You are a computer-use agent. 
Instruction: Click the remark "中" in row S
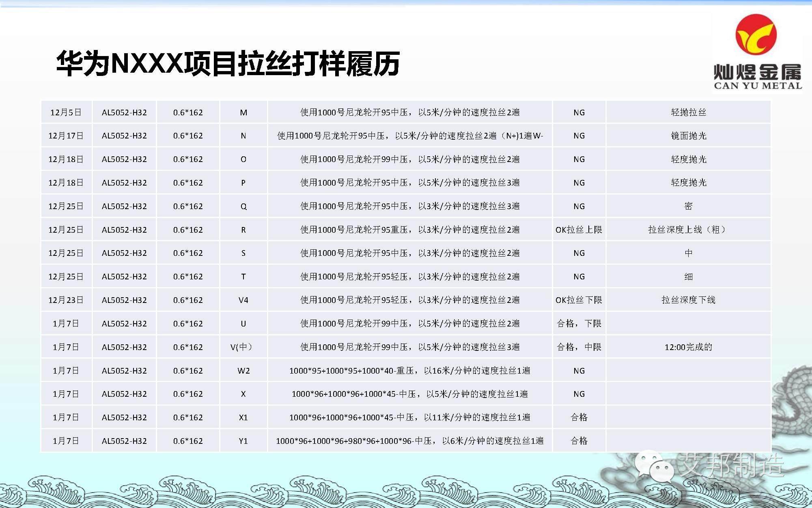pos(689,253)
